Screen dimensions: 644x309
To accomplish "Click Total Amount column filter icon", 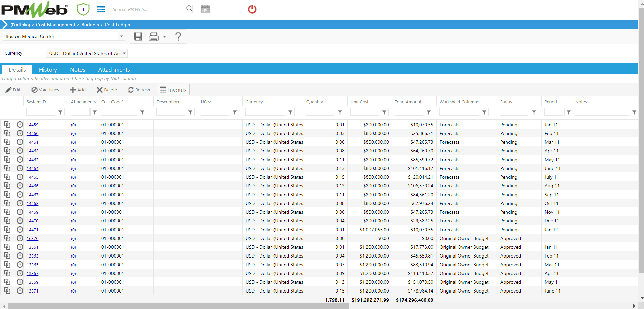I will [x=429, y=112].
